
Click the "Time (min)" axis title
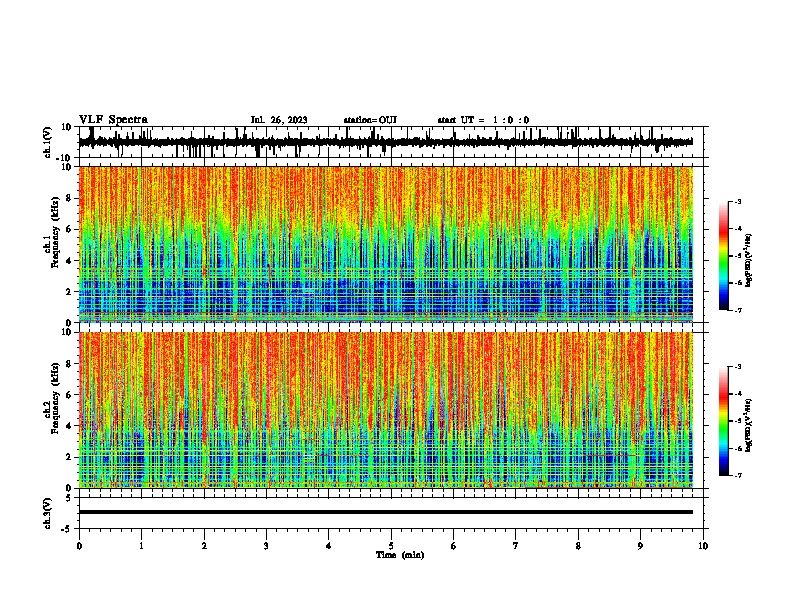[400, 555]
